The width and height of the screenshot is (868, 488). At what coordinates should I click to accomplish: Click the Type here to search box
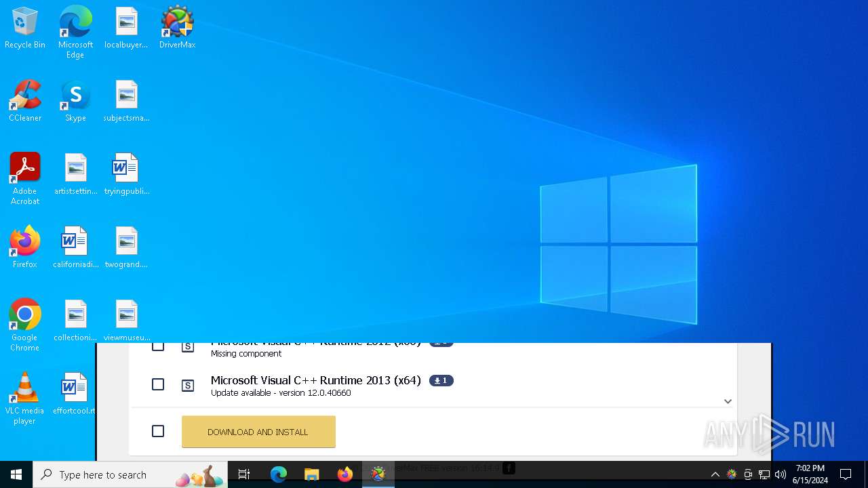[x=130, y=474]
